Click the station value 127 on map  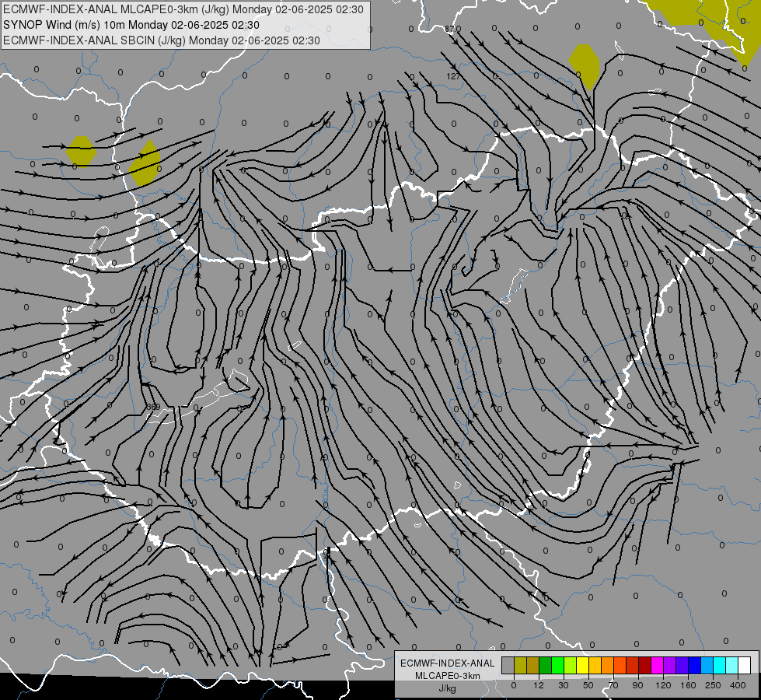click(x=453, y=76)
